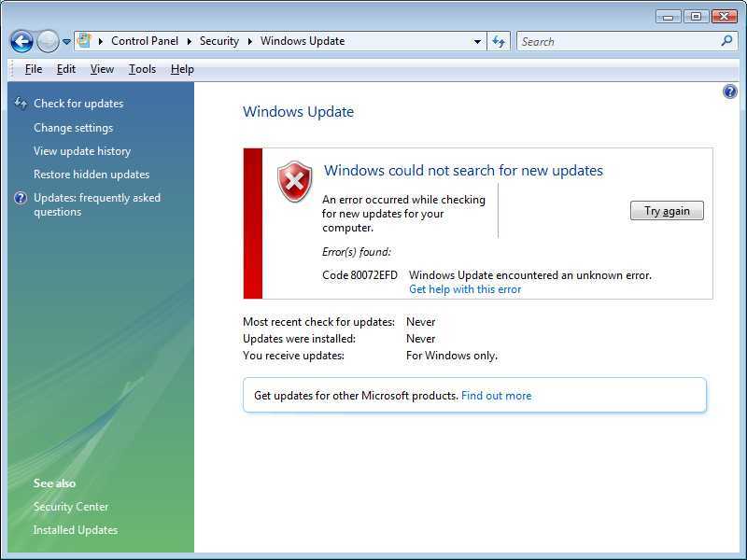Viewport: 747px width, 560px height.
Task: Open the Edit menu
Action: [x=66, y=69]
